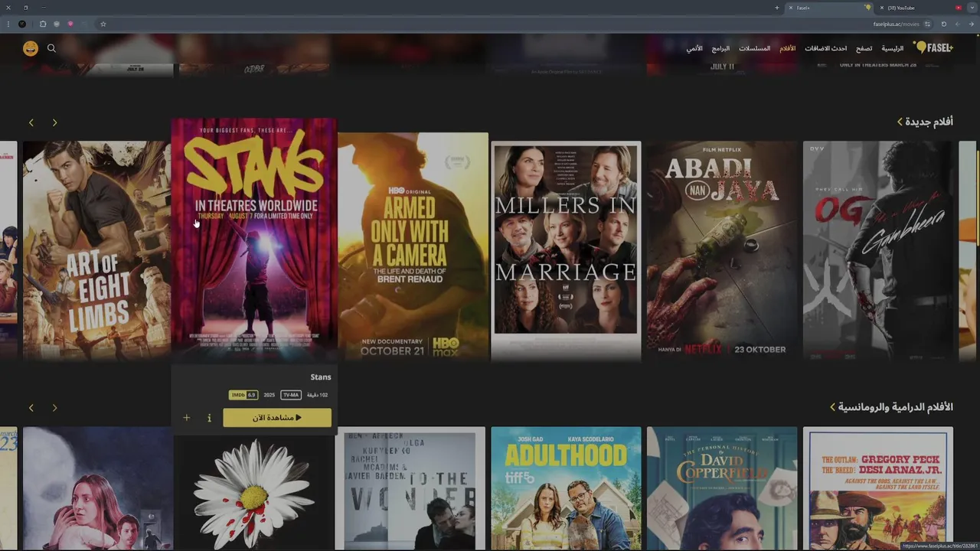Open Armed Only With a Camera poster
This screenshot has height=551, width=980.
tap(413, 246)
